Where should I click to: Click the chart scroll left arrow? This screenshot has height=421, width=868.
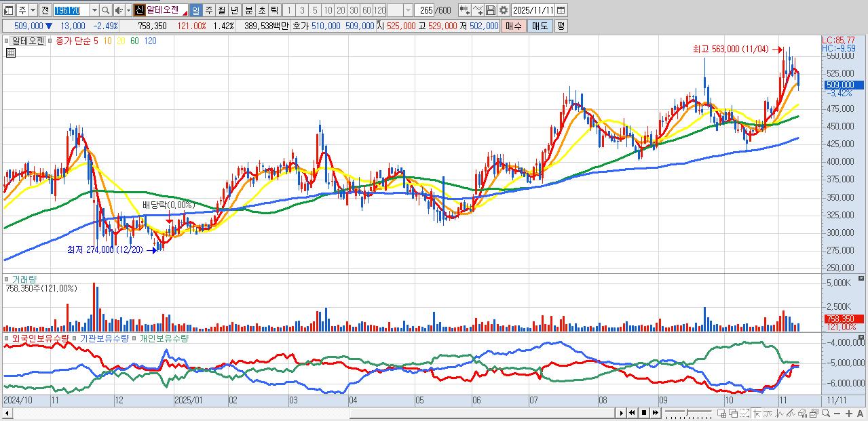click(x=7, y=413)
